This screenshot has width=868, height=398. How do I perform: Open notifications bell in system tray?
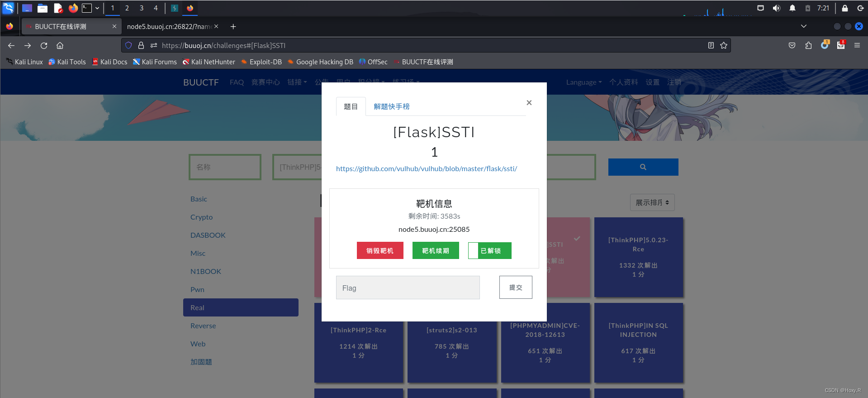[x=792, y=8]
